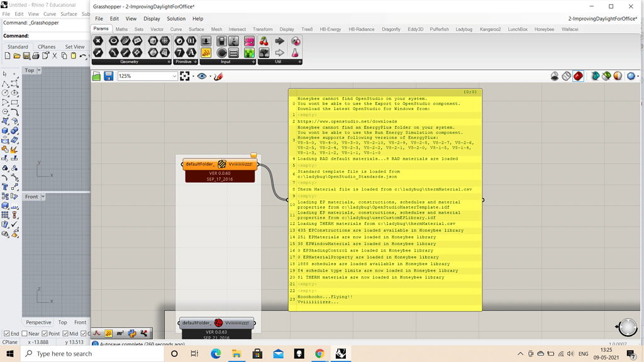Switch to the Perspective viewport tab
This screenshot has width=644, height=362.
tap(38, 322)
